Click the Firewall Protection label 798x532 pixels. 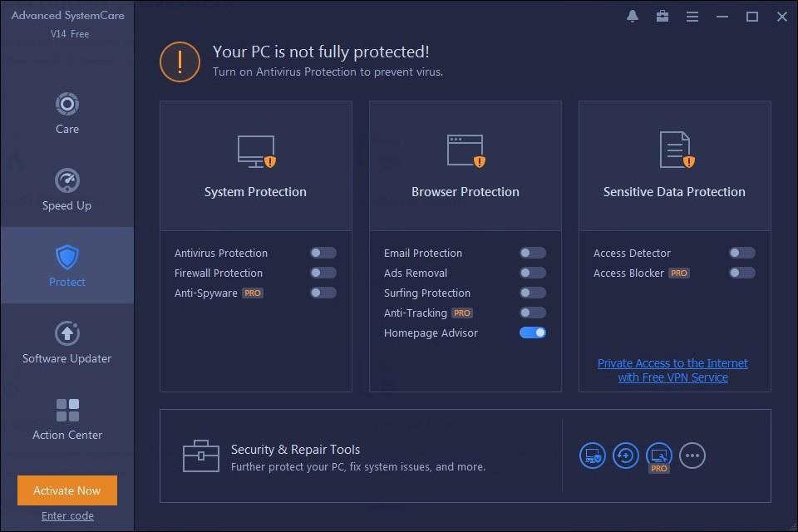pos(219,273)
